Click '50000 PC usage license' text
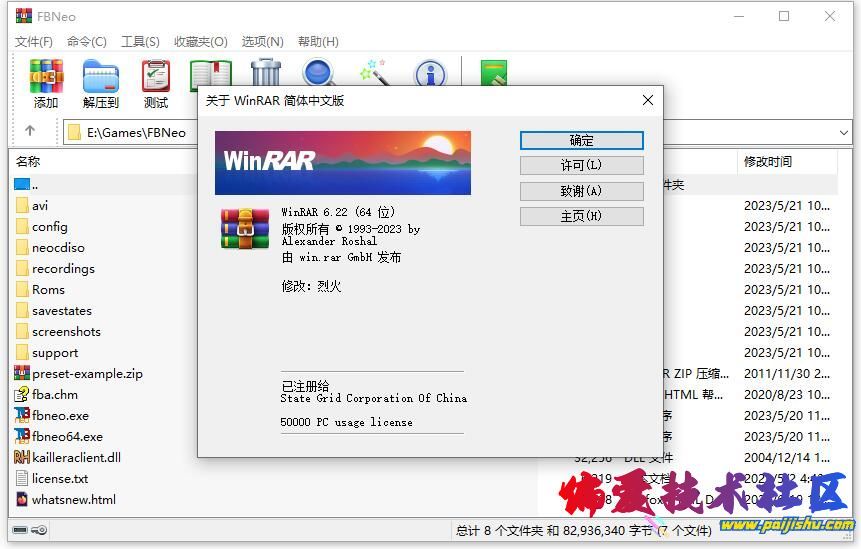The width and height of the screenshot is (861, 549). (x=346, y=422)
